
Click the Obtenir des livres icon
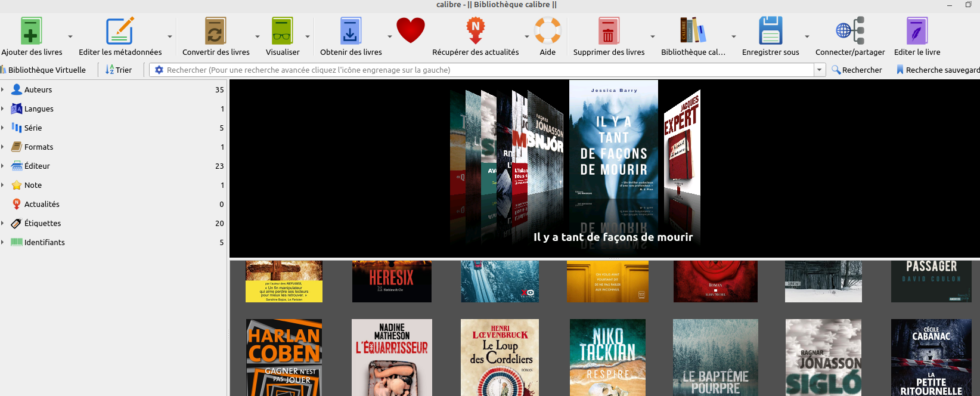click(x=351, y=32)
